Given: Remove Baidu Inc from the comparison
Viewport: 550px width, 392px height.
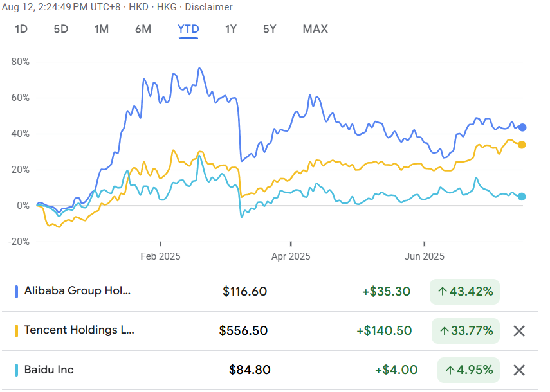Looking at the screenshot, I should (x=519, y=370).
